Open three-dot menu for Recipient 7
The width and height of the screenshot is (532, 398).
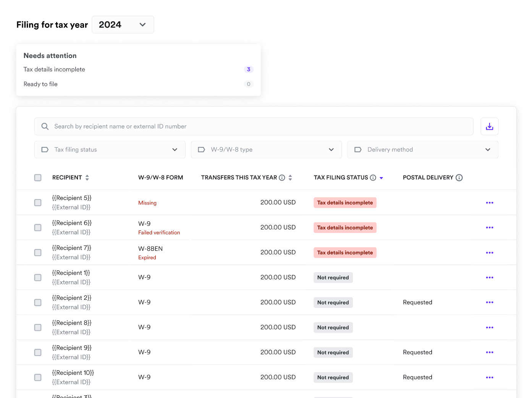coord(489,253)
